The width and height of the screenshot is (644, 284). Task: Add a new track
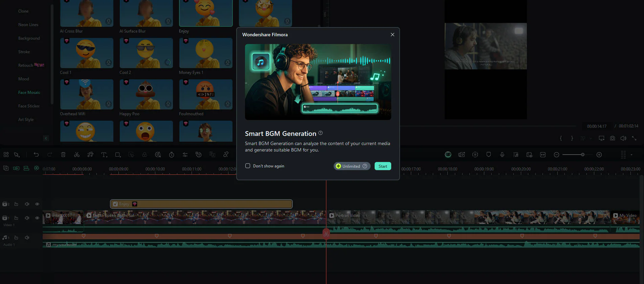click(6, 168)
